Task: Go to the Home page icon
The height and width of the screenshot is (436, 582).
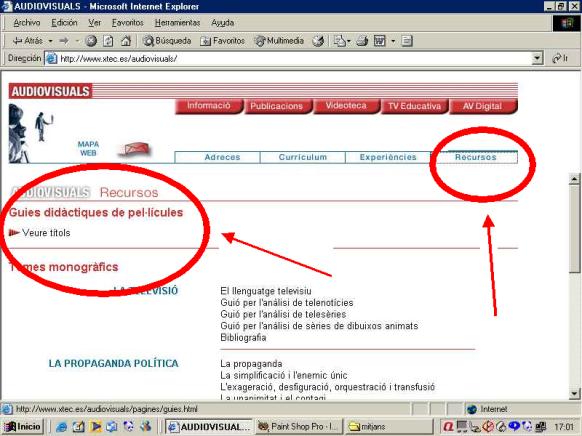Action: tap(126, 41)
